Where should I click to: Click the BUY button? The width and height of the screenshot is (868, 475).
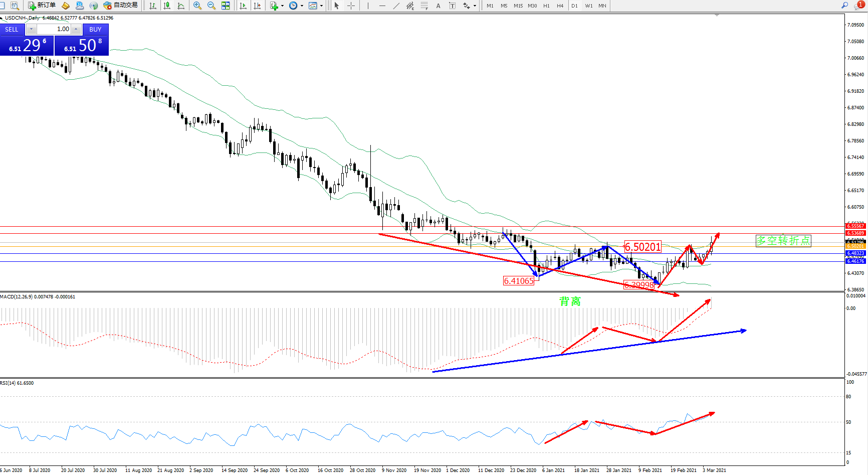[x=95, y=29]
